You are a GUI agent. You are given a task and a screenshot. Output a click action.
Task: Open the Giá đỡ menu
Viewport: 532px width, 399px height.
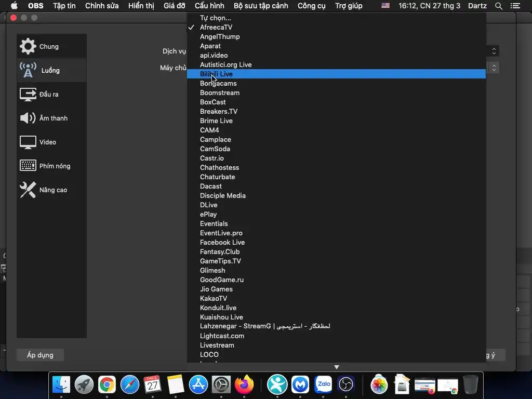click(175, 6)
